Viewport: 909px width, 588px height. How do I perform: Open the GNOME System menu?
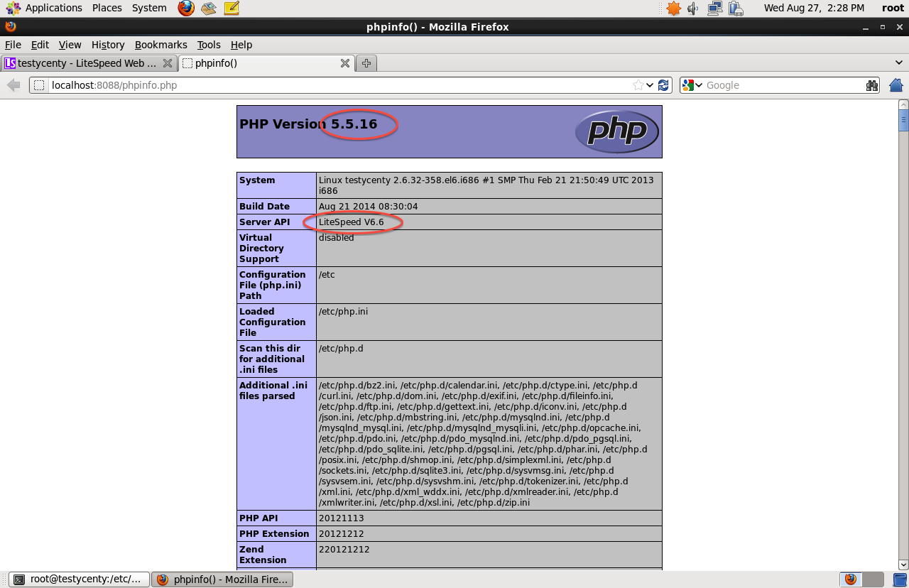click(x=149, y=8)
